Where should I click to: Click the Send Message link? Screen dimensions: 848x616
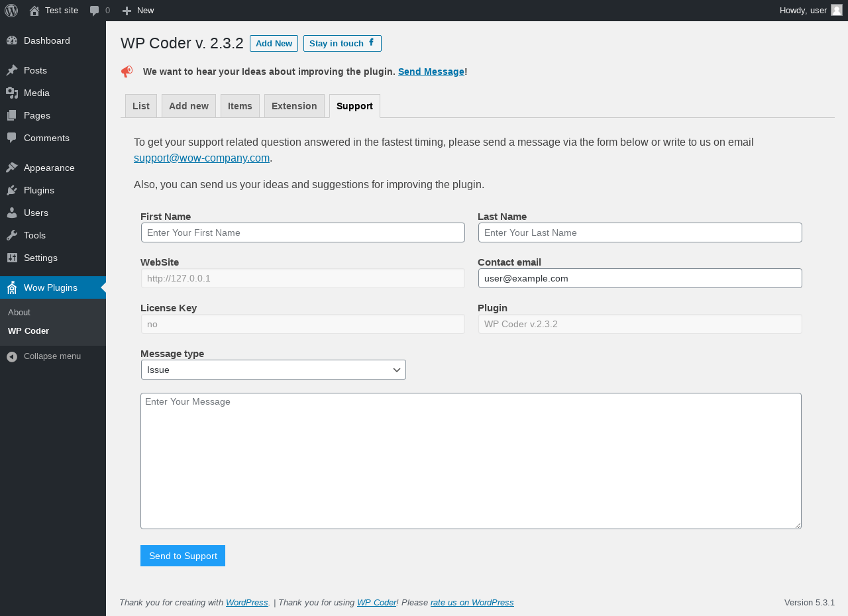click(431, 72)
